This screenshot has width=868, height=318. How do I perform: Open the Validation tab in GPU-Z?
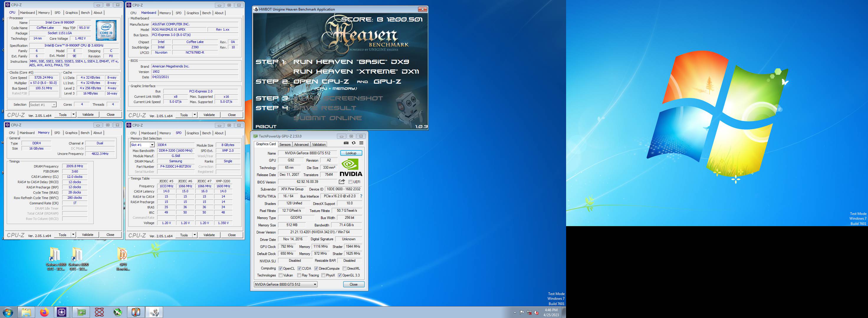[319, 144]
